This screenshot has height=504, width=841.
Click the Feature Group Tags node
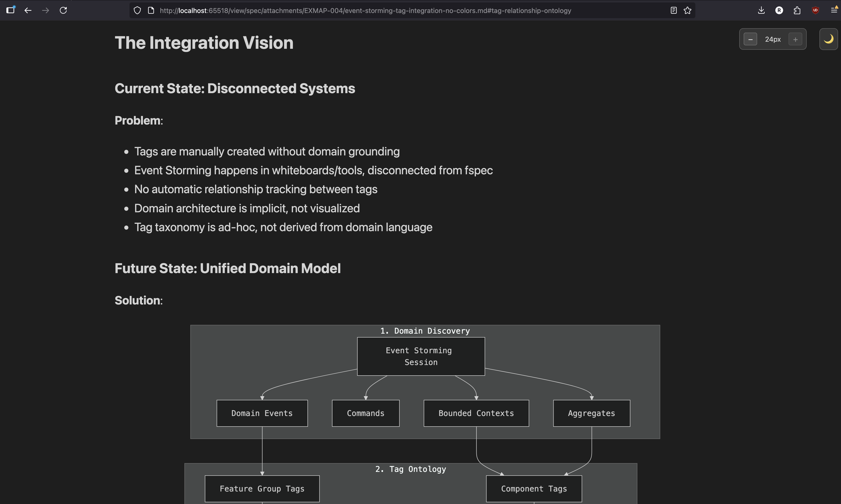[262, 489]
